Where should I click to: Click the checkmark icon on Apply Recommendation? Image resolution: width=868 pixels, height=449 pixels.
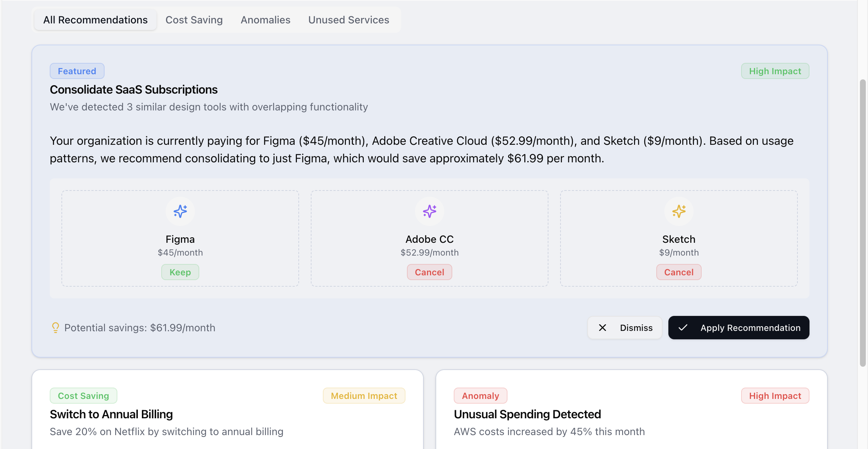click(683, 328)
